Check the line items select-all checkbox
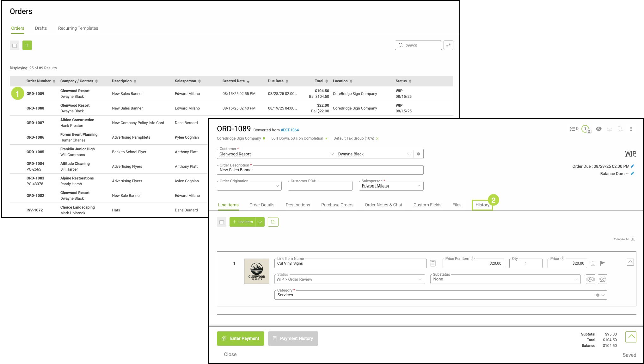This screenshot has width=644, height=364. (x=222, y=222)
